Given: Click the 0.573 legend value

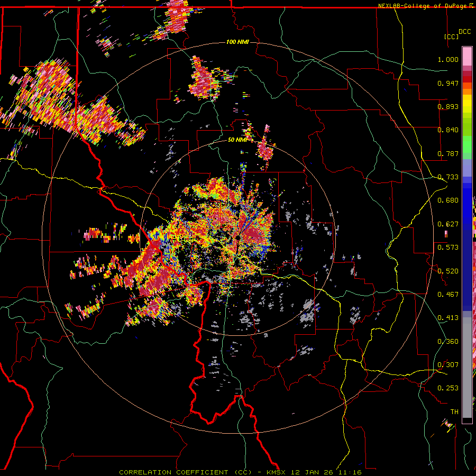Looking at the screenshot, I should 448,248.
